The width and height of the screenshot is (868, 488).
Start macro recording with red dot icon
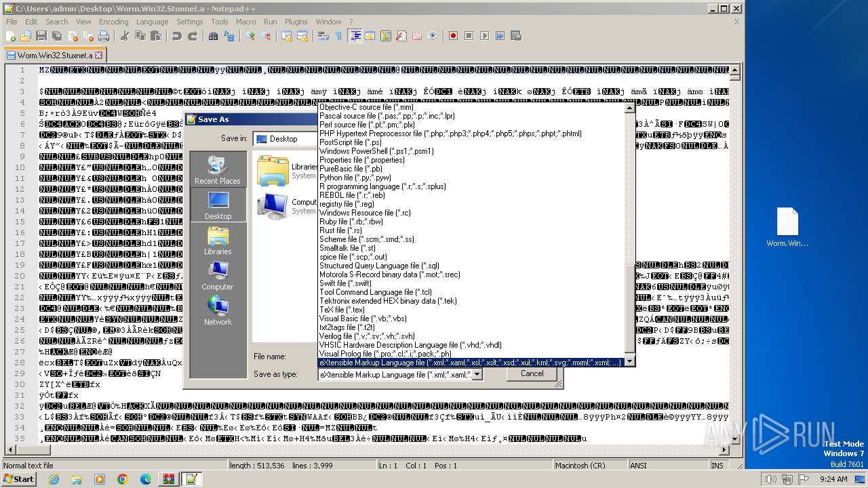pyautogui.click(x=454, y=36)
